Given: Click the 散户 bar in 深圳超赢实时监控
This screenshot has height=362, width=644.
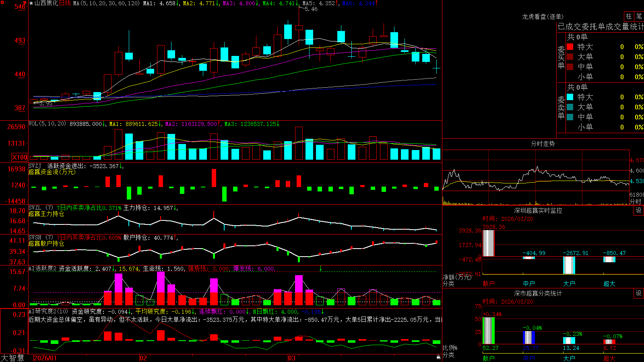Looking at the screenshot, I should [x=488, y=243].
